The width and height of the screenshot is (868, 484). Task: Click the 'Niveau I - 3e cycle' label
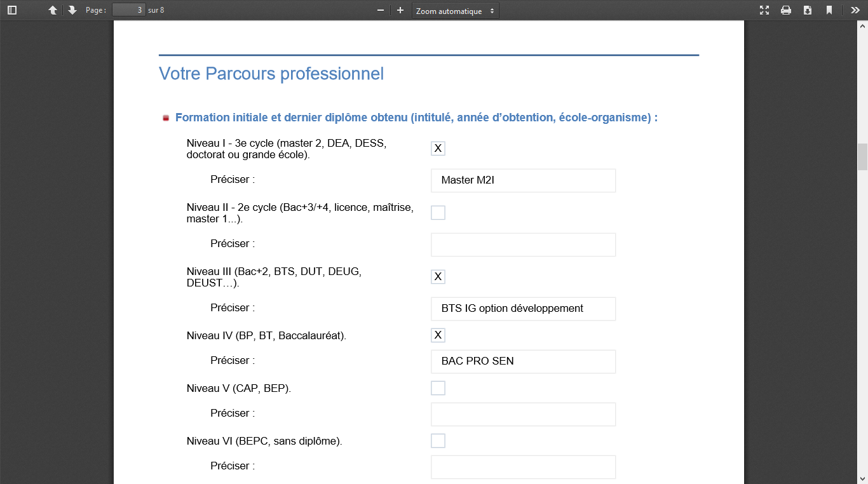[287, 149]
